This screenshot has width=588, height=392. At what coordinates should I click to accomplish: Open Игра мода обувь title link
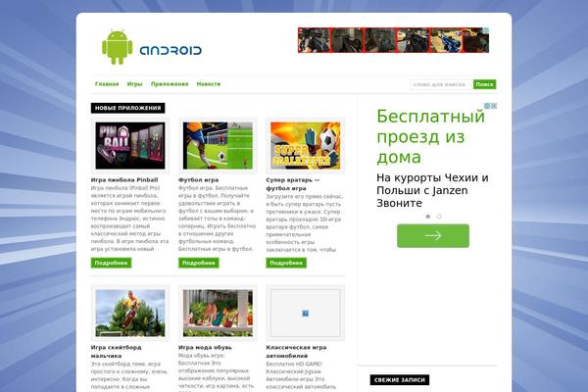(x=205, y=347)
